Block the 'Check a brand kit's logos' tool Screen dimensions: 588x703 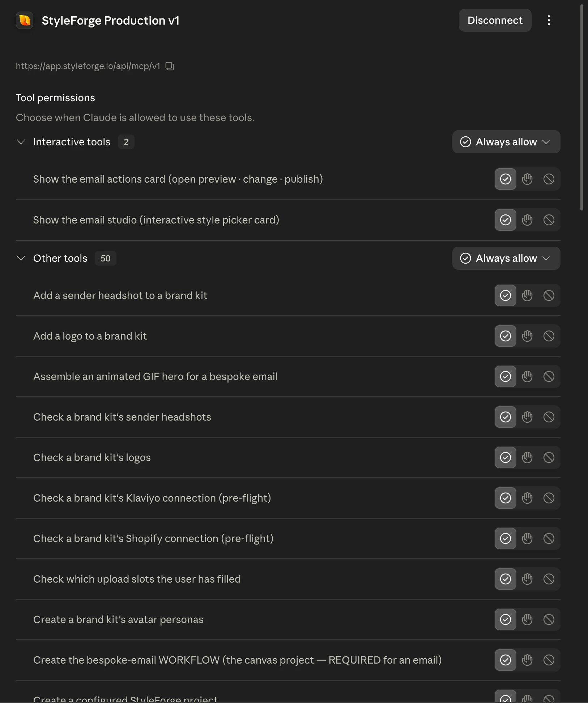(x=549, y=457)
